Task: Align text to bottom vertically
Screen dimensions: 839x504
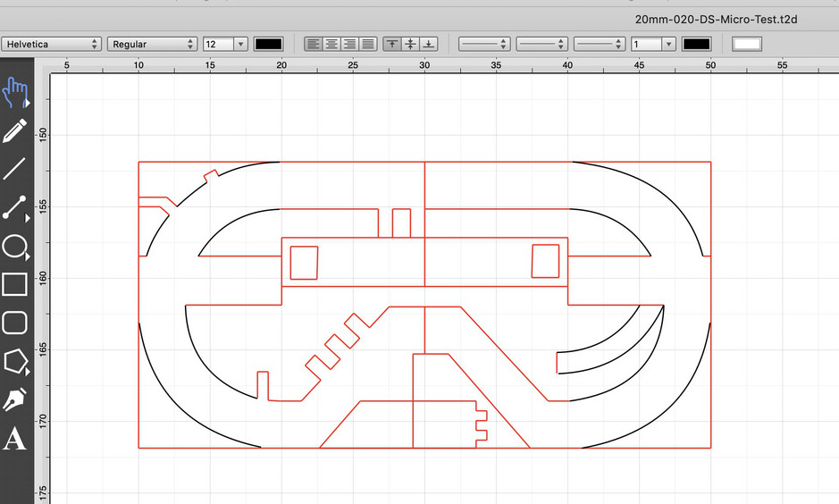Action: tap(429, 44)
